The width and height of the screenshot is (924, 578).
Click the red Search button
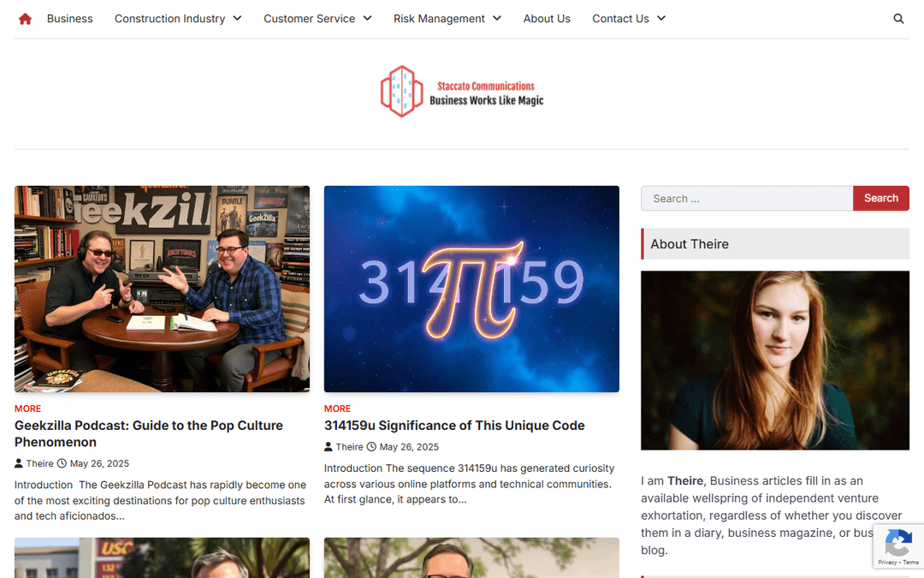click(881, 198)
